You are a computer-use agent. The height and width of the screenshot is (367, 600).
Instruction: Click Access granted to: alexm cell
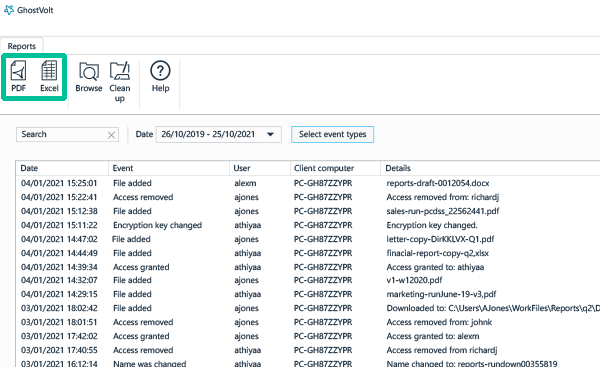coord(433,336)
